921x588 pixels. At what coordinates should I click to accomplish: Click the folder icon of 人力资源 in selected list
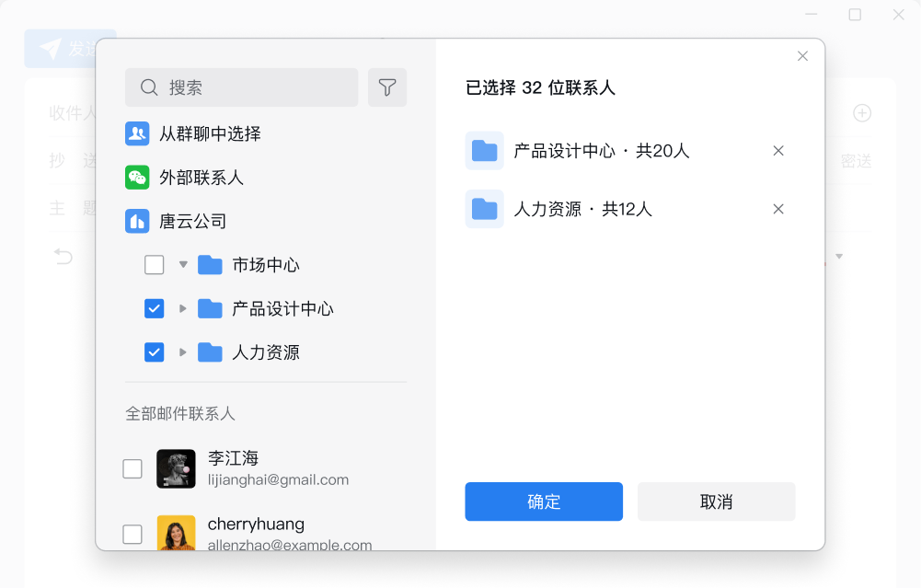[484, 209]
